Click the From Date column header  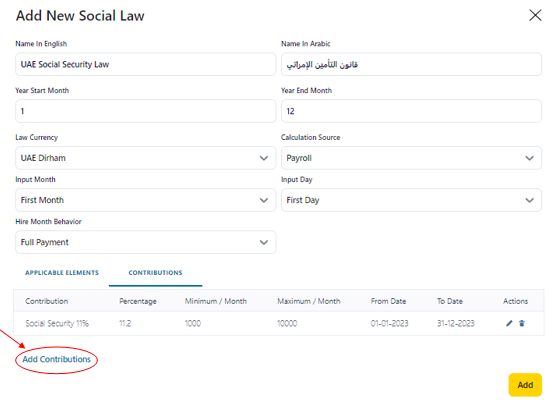coord(388,301)
